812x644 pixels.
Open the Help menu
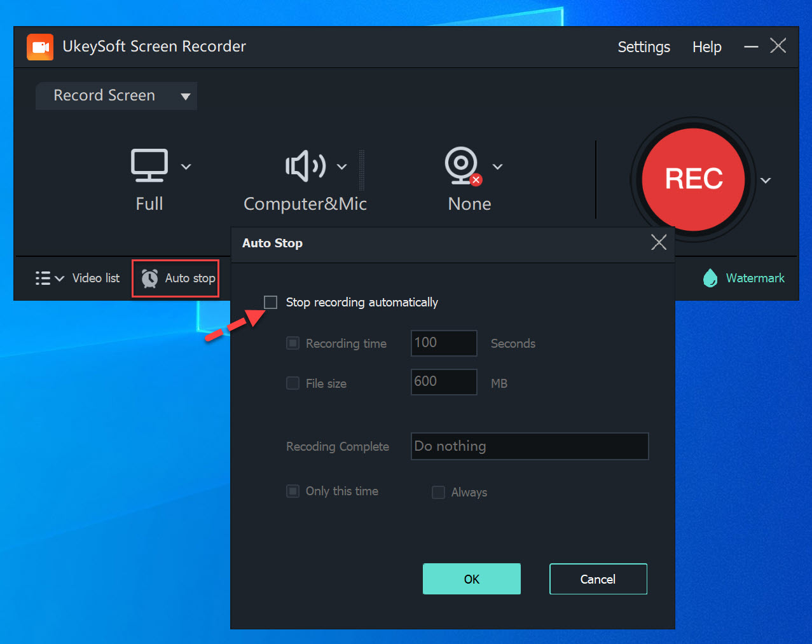(x=706, y=47)
